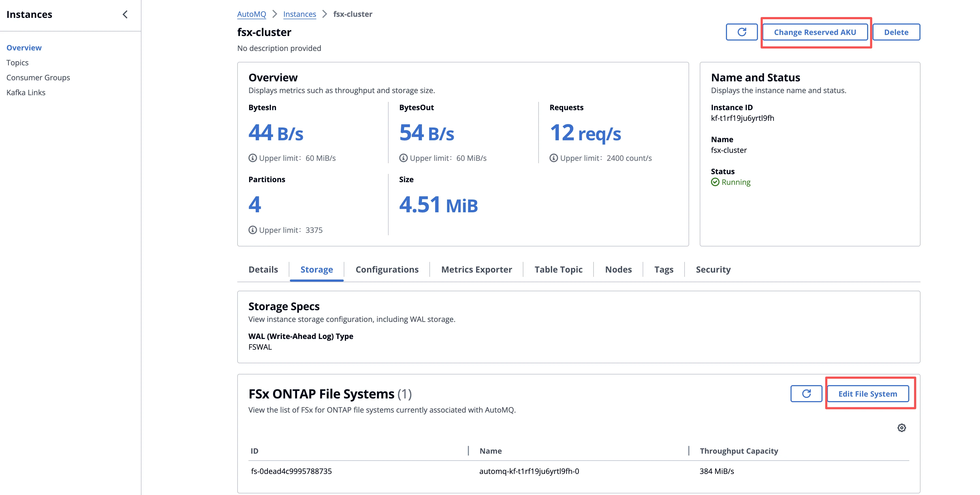Viewport: 980px width, 495px height.
Task: Follow the AutoMQ breadcrumb link
Action: [x=251, y=14]
